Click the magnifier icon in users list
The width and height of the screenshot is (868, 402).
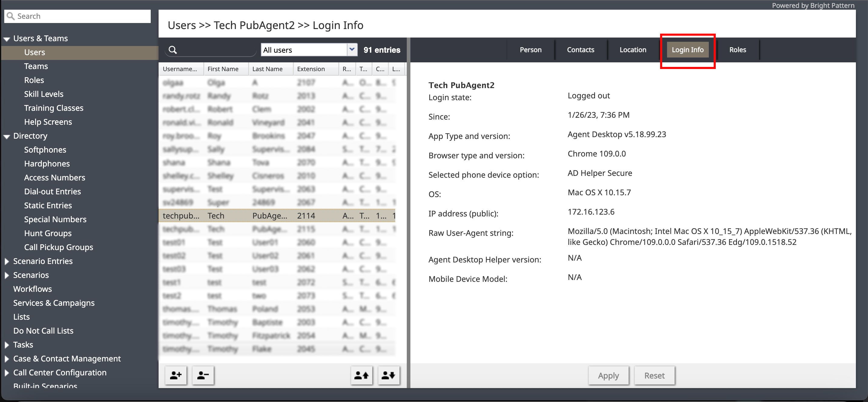click(x=173, y=50)
